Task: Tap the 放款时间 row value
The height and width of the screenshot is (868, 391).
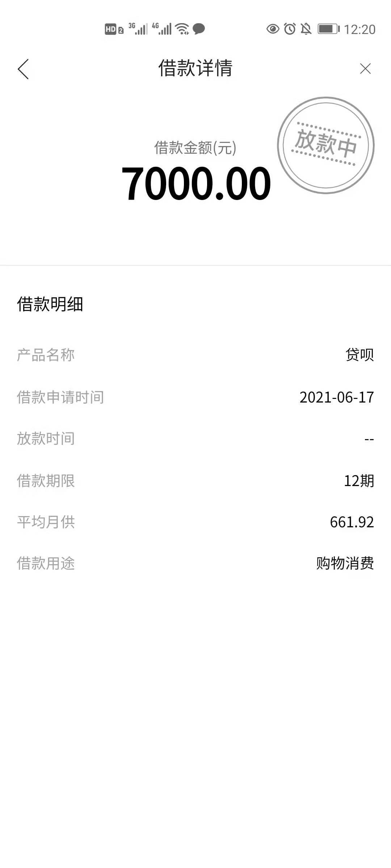Action: coord(369,439)
